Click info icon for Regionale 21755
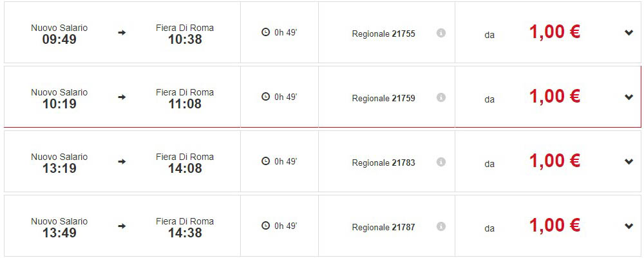644x258 pixels. click(441, 33)
